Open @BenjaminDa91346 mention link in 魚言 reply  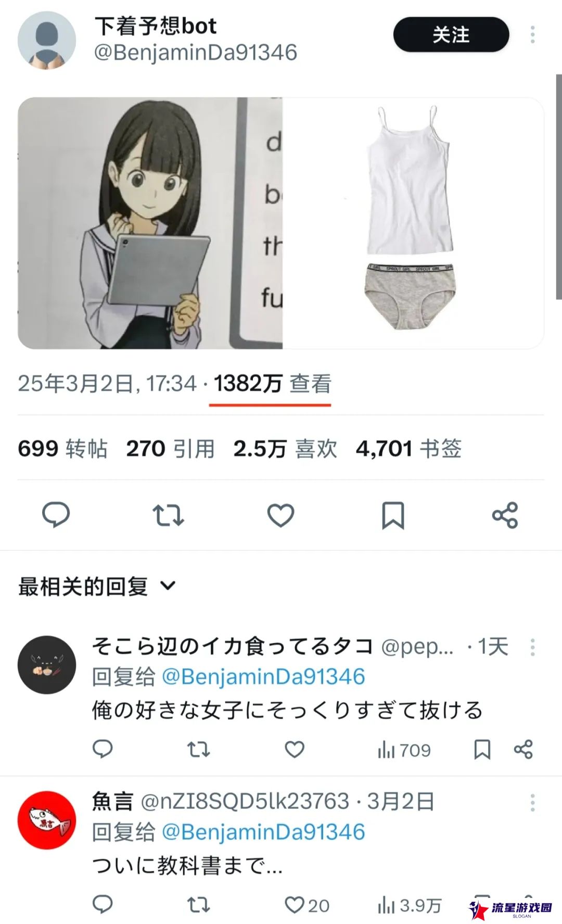click(x=263, y=831)
